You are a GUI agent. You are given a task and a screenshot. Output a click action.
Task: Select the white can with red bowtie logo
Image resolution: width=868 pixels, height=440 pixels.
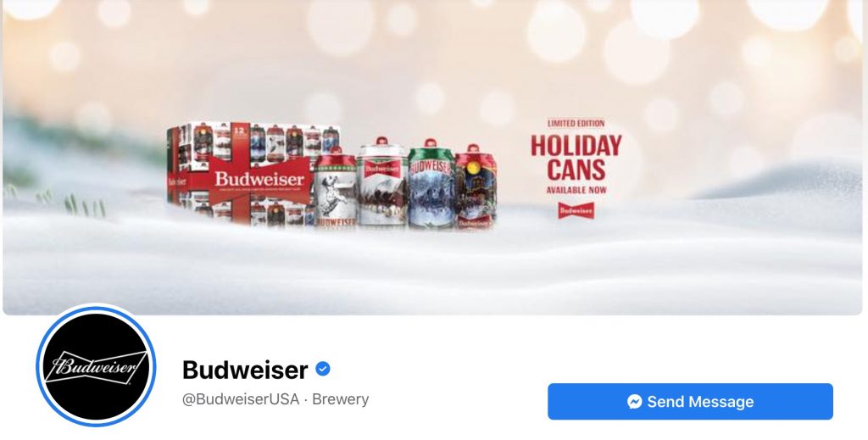click(x=382, y=182)
